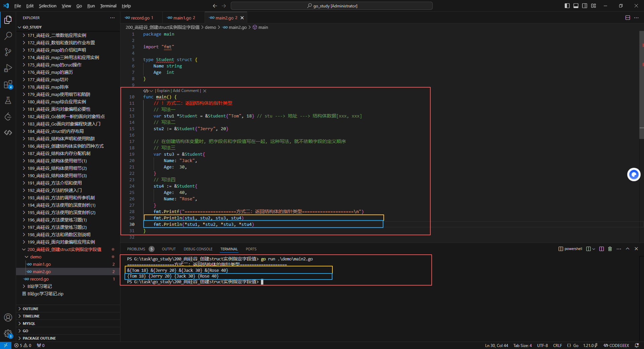
Task: Show errors and warnings from status bar
Action: [x=23, y=345]
